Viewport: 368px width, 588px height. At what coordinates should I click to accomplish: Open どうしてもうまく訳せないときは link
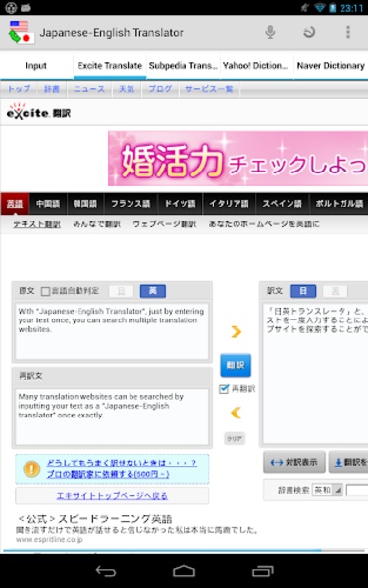(122, 464)
